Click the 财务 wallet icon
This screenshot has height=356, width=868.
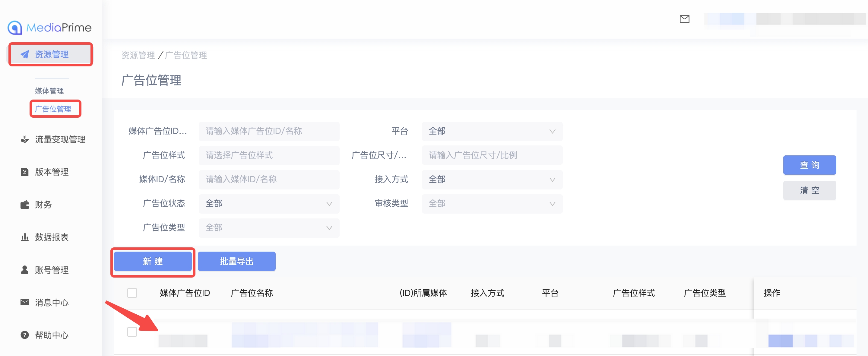25,205
